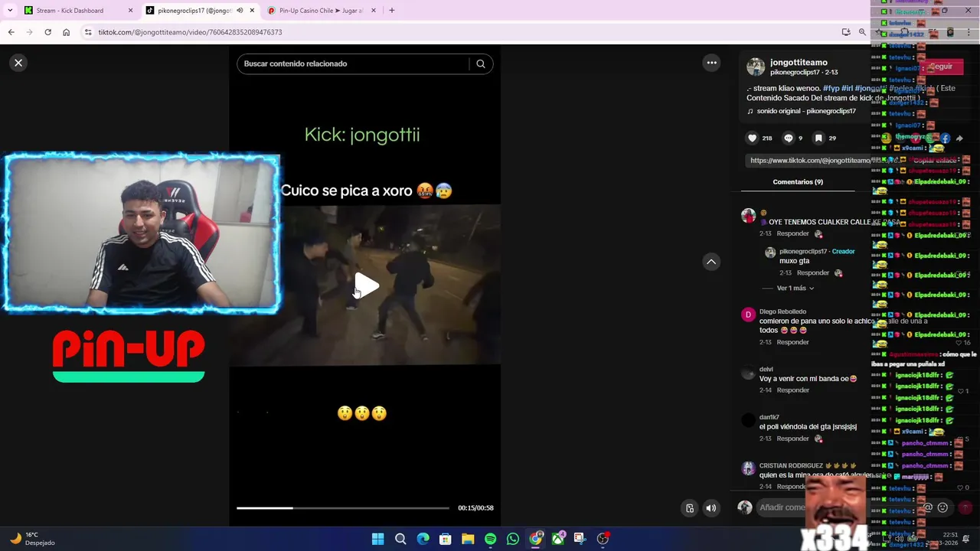The image size is (980, 551).
Task: Open comments via the speech bubble icon
Action: [x=789, y=138]
